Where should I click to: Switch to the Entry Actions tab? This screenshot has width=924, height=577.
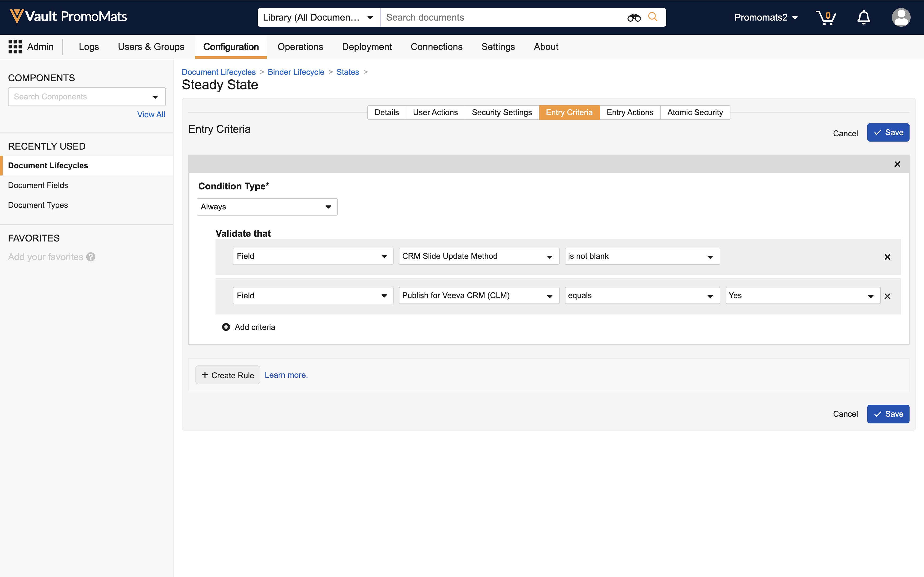630,112
